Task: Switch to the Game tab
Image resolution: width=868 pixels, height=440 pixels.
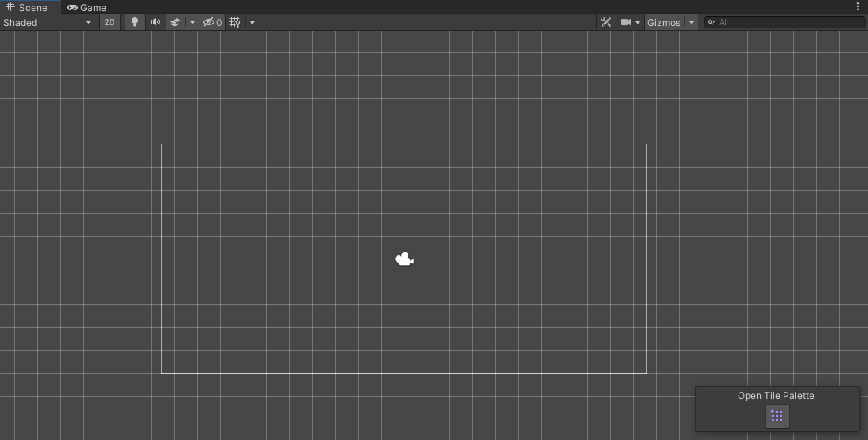Action: click(87, 7)
